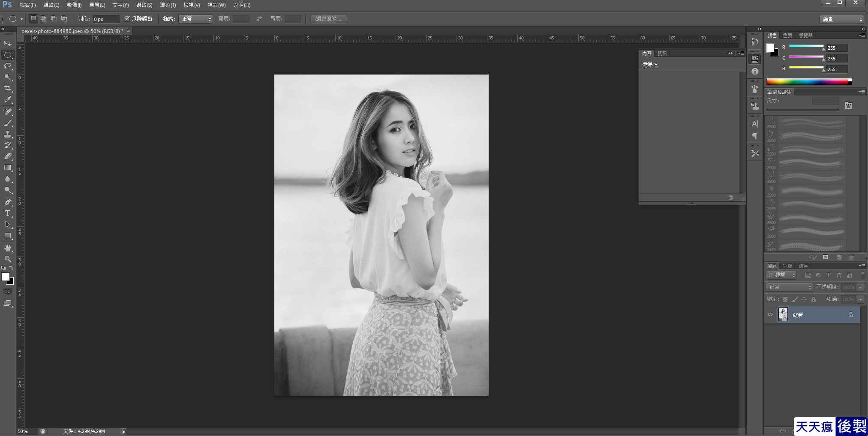Image resolution: width=868 pixels, height=436 pixels.
Task: Select the Dodge tool
Action: coord(8,190)
